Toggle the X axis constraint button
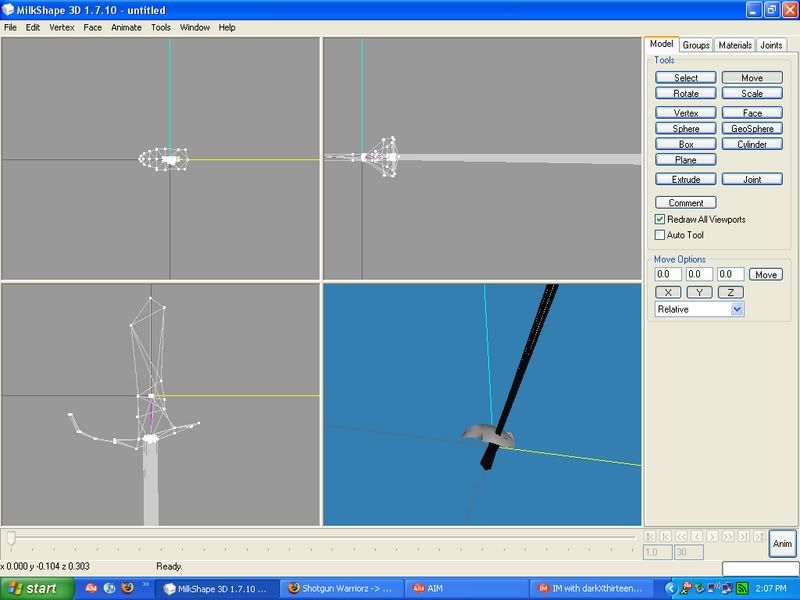This screenshot has height=600, width=800. coord(668,292)
